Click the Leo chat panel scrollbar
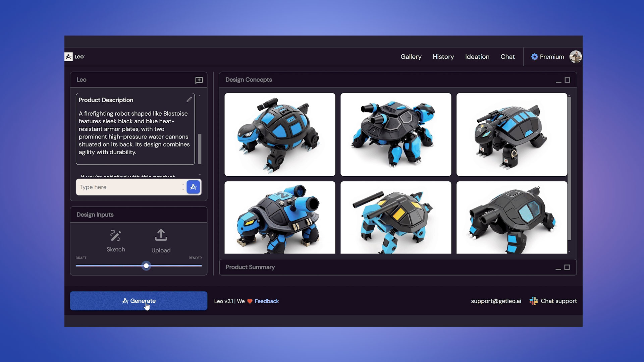The image size is (644, 362). [200, 149]
